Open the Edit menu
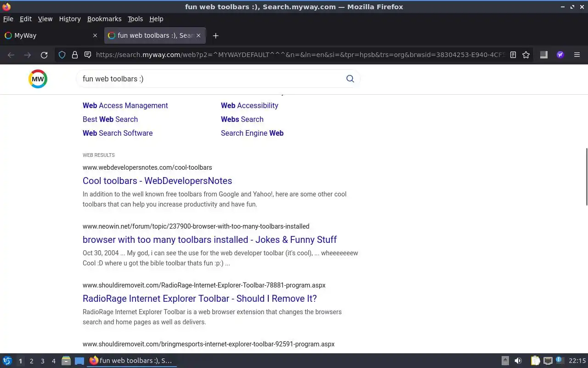The width and height of the screenshot is (588, 368). [x=26, y=19]
